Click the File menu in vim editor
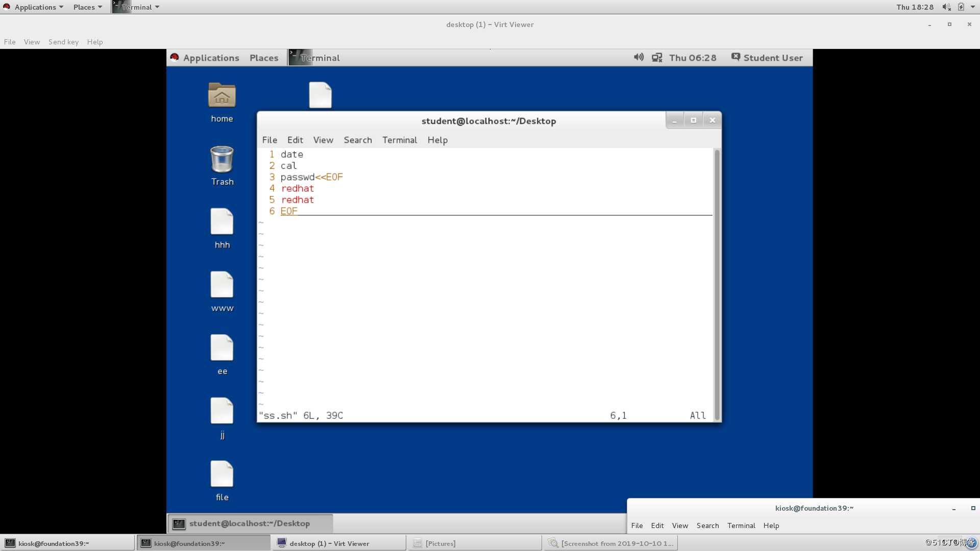 coord(269,140)
